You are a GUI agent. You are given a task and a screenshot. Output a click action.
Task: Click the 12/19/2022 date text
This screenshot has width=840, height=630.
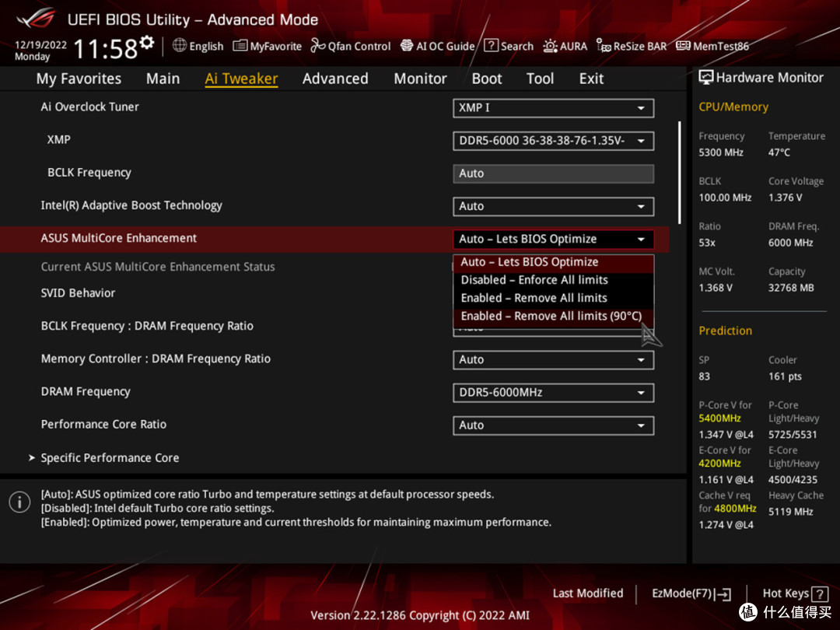(x=40, y=45)
